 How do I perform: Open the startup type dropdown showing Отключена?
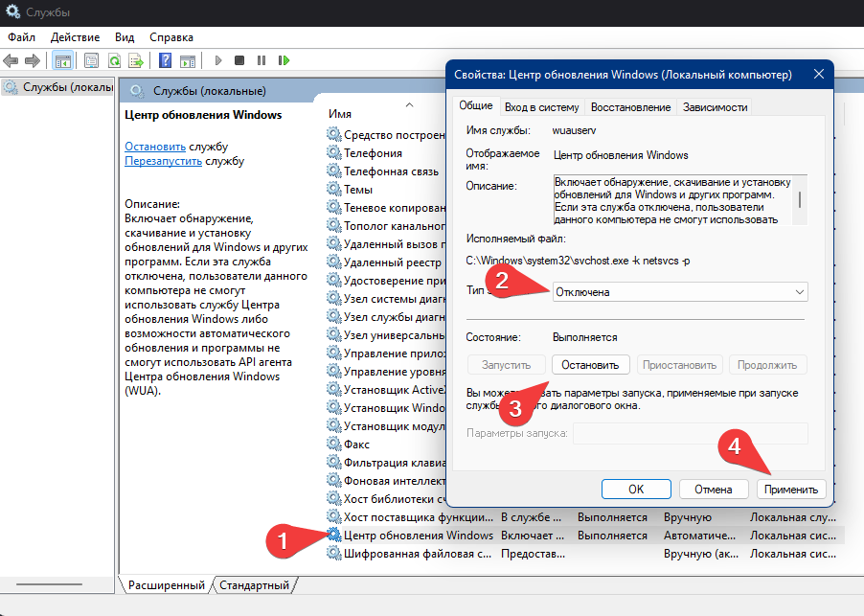680,292
